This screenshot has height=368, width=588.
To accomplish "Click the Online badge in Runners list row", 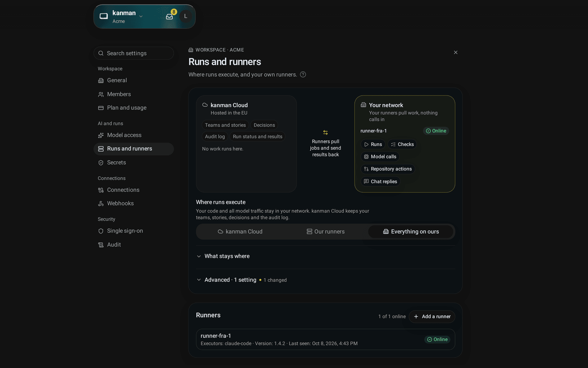I will click(x=437, y=339).
